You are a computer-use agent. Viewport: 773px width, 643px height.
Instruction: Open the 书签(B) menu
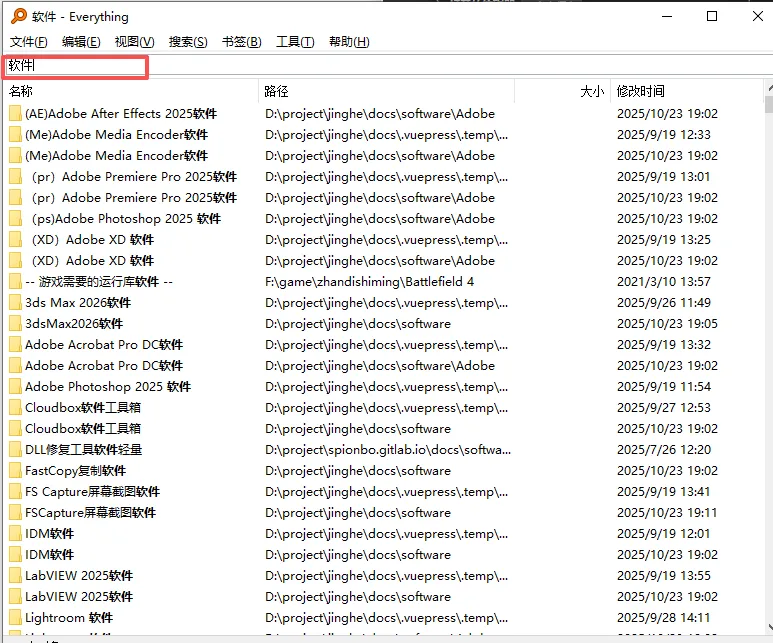(242, 42)
